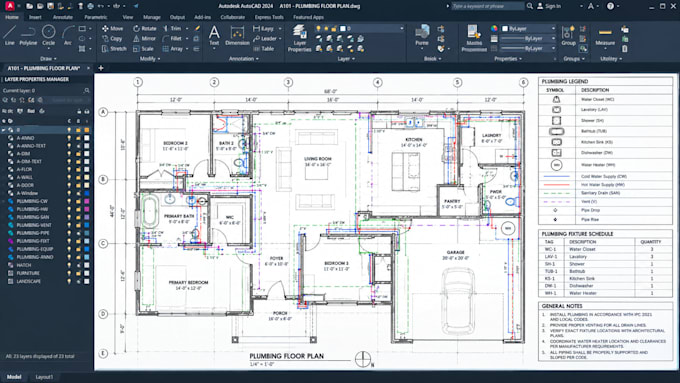Open the Trim flyout arrow
The image size is (680, 383).
(187, 29)
